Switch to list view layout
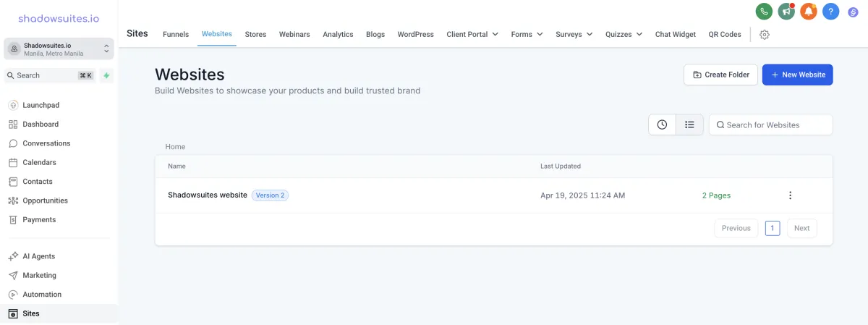The height and width of the screenshot is (325, 868). [689, 124]
